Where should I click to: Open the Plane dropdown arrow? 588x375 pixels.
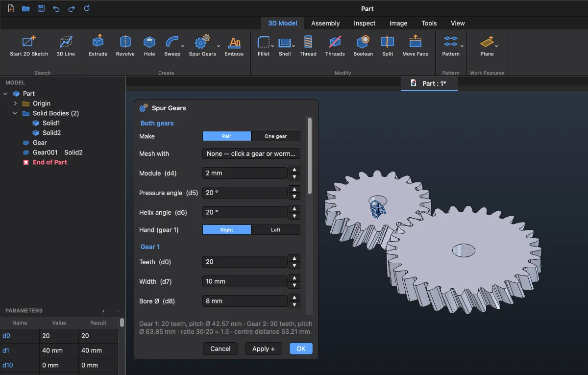click(x=496, y=46)
